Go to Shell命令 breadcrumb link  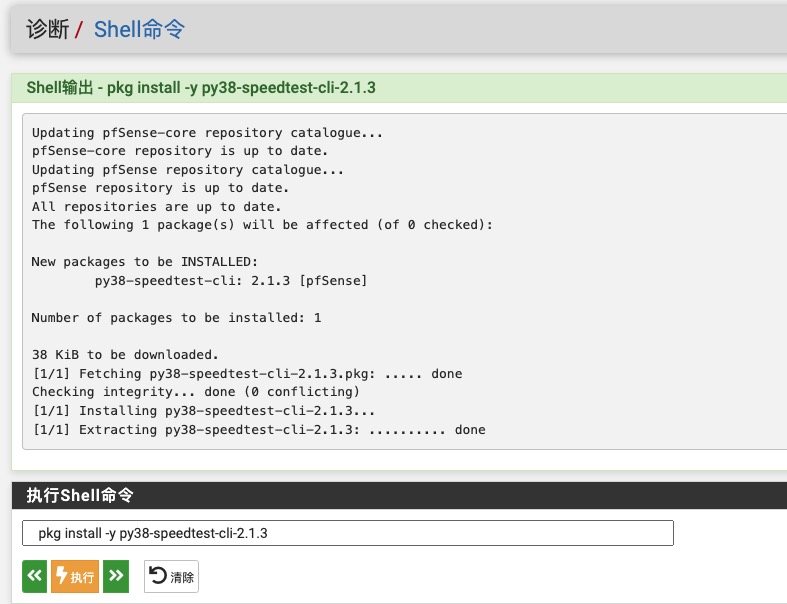click(x=139, y=29)
